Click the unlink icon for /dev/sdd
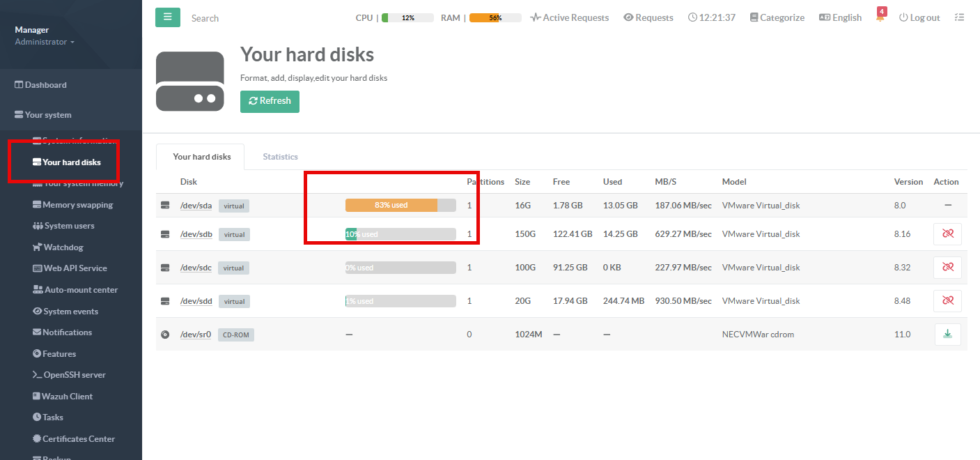 947,301
